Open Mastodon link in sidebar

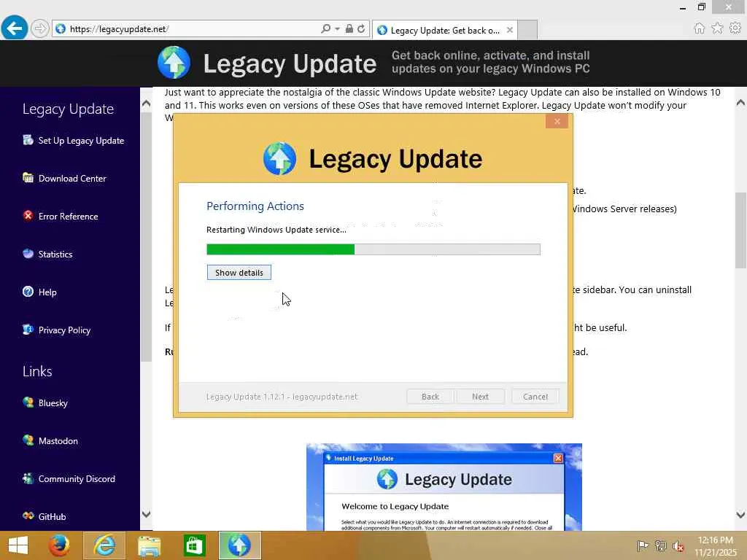pyautogui.click(x=58, y=441)
